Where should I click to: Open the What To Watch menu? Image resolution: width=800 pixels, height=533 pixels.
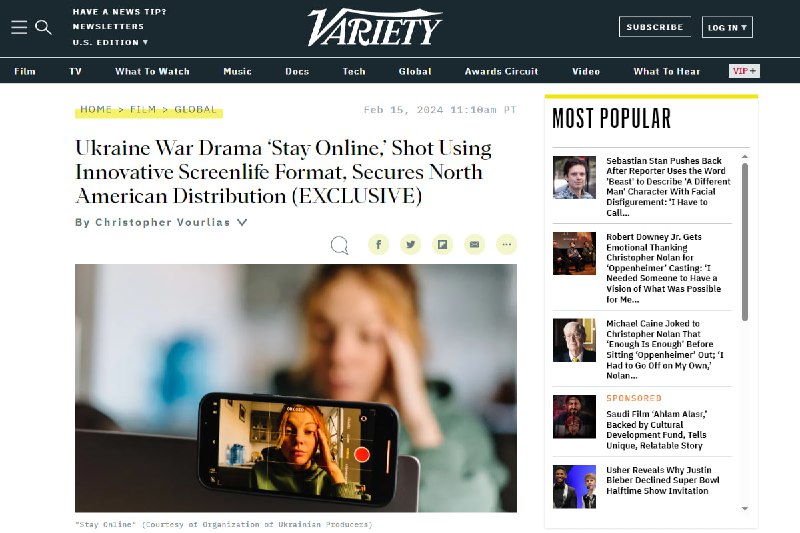[152, 71]
